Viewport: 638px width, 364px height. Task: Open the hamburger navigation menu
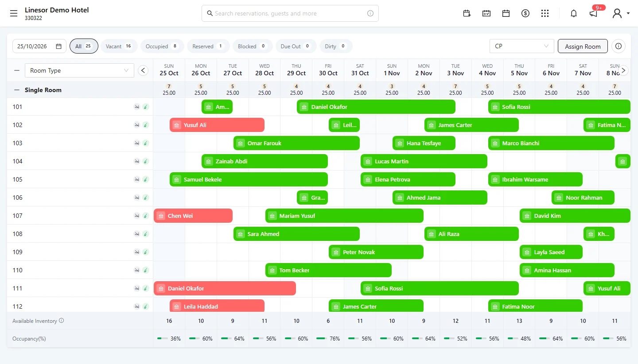click(x=14, y=13)
